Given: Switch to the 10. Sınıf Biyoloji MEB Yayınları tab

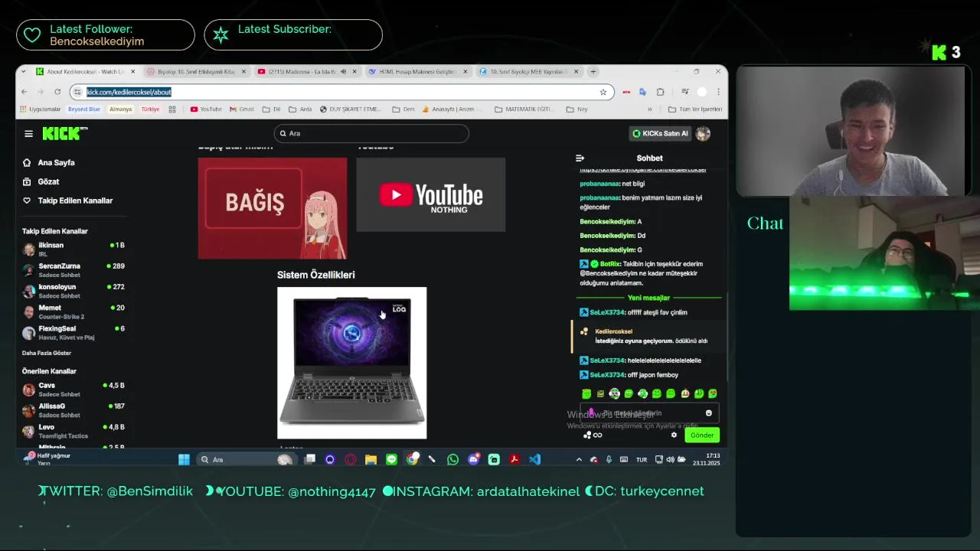Looking at the screenshot, I should click(528, 71).
